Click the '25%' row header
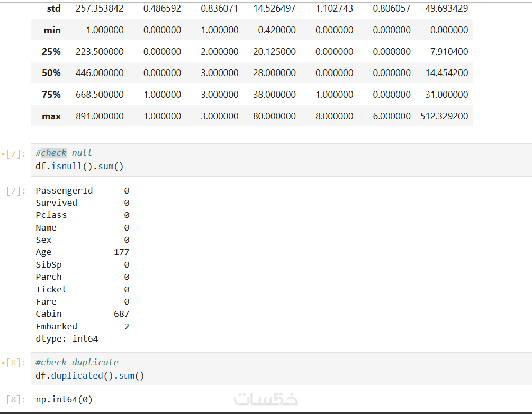This screenshot has height=414, width=532. point(51,52)
